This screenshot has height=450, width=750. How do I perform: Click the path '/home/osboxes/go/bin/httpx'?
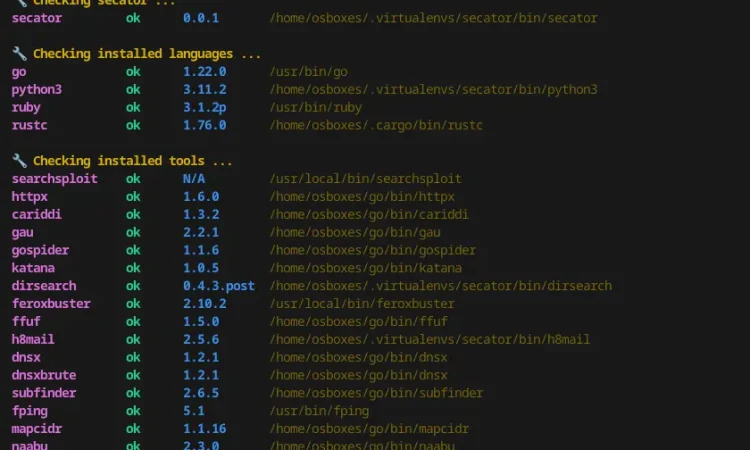(x=362, y=197)
